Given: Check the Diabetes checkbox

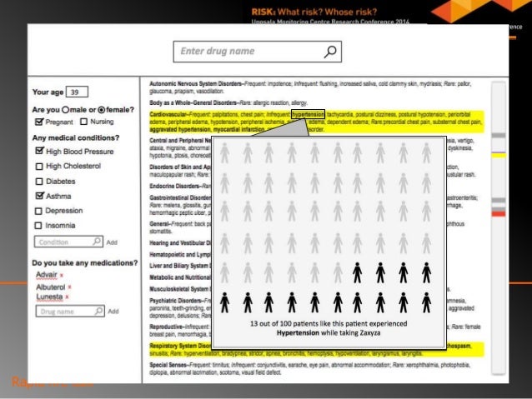Looking at the screenshot, I should (x=39, y=182).
